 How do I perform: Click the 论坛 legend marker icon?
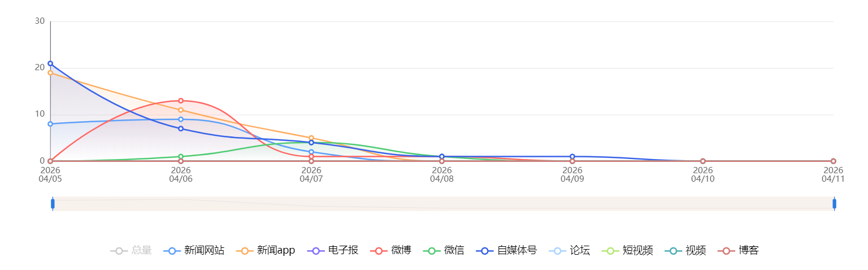pos(557,251)
